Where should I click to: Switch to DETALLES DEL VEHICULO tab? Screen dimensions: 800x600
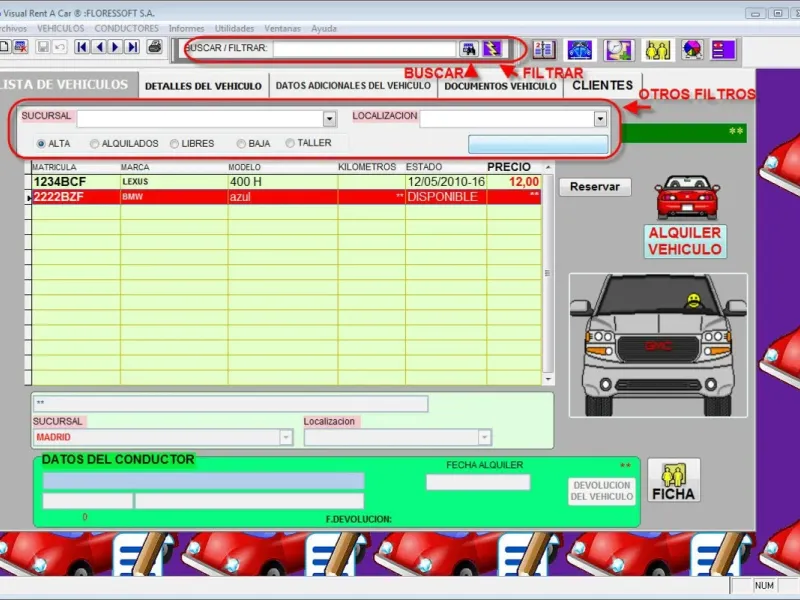tap(203, 86)
